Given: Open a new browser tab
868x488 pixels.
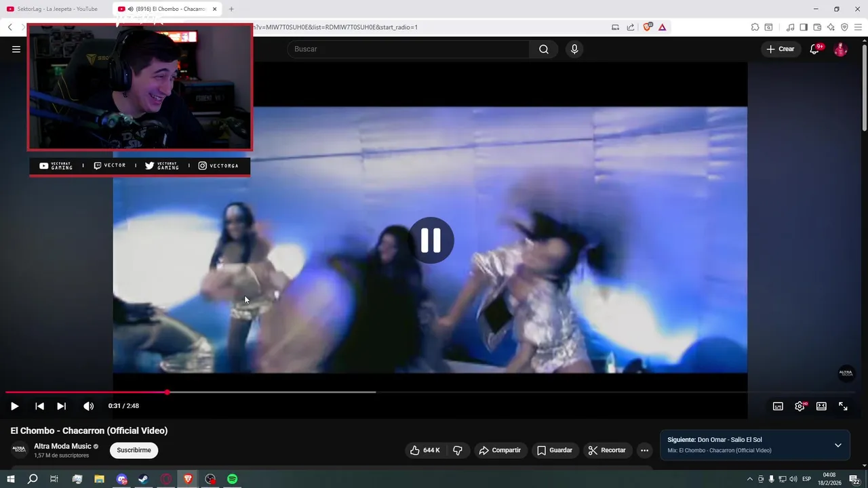Looking at the screenshot, I should pyautogui.click(x=231, y=9).
